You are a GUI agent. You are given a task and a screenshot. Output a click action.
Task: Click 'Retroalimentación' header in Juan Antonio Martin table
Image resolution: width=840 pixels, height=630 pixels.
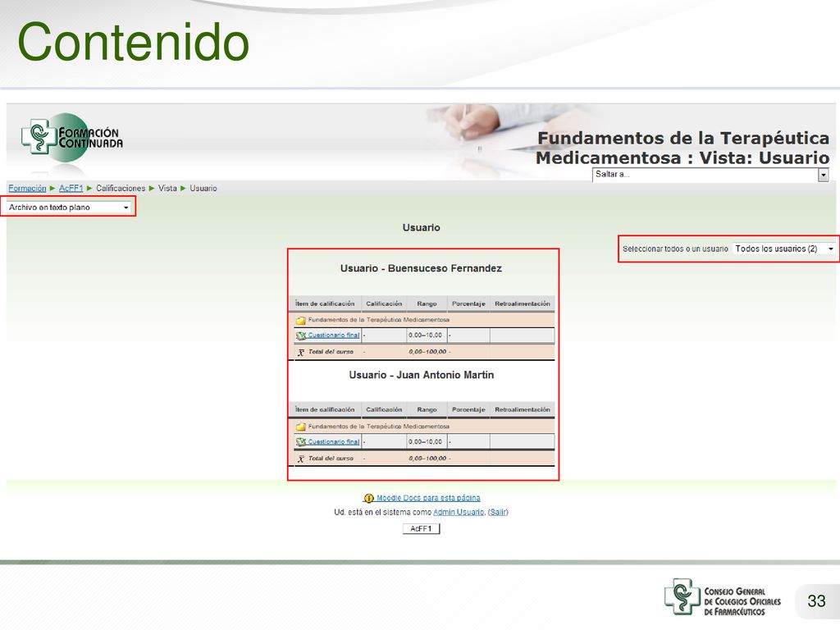(523, 410)
